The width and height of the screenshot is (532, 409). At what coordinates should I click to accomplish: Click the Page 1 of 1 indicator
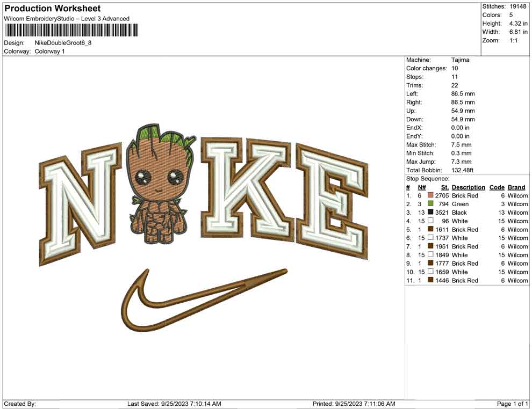pos(512,404)
